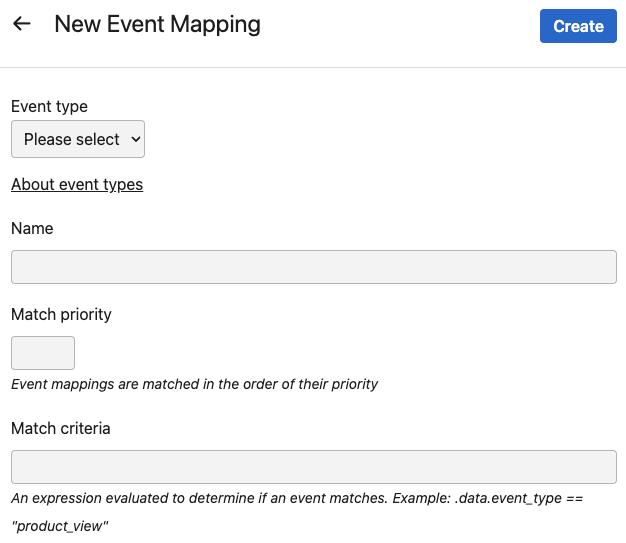Viewport: 626px width, 543px height.
Task: Click the Match criteria label
Action: 61,428
